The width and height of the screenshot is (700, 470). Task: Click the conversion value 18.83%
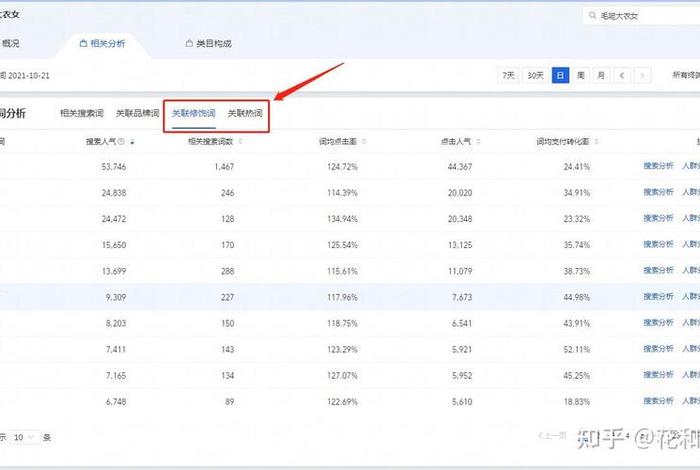point(576,402)
